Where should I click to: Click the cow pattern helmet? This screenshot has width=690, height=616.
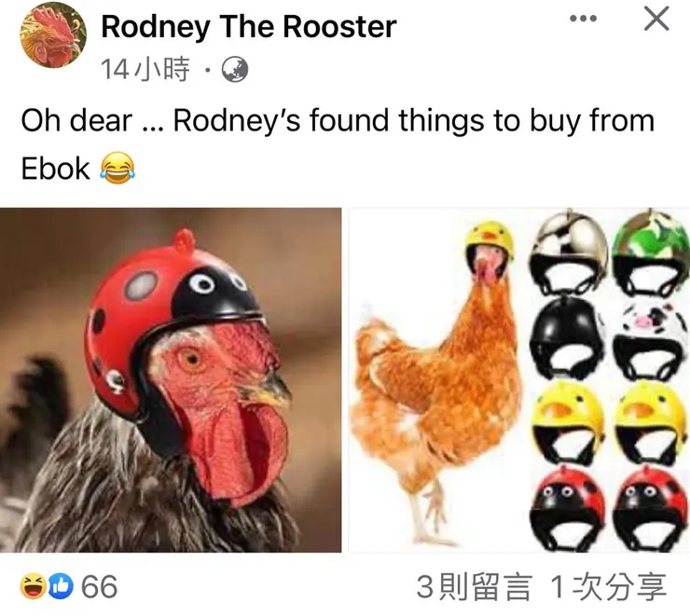tap(651, 337)
